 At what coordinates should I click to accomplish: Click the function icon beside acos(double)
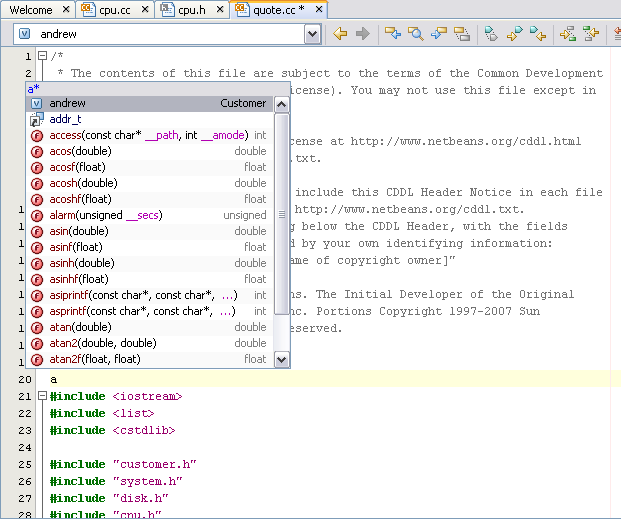[x=37, y=152]
